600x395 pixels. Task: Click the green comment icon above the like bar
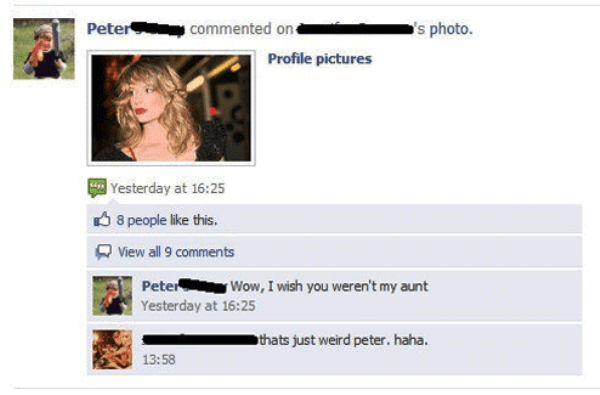tap(97, 188)
